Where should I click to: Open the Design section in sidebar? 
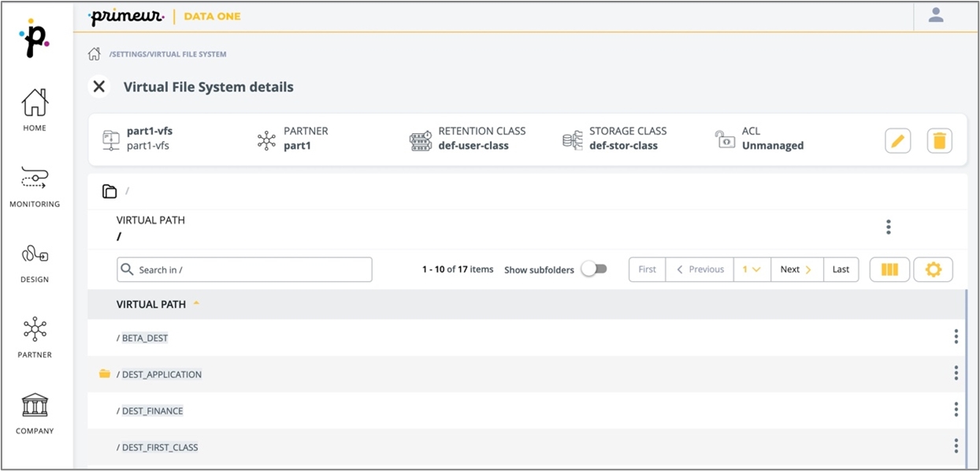point(35,263)
